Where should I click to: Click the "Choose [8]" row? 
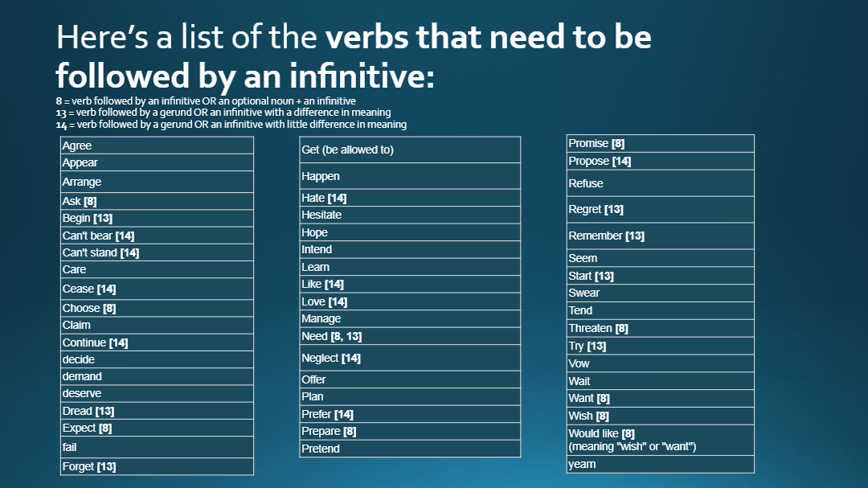(x=157, y=308)
